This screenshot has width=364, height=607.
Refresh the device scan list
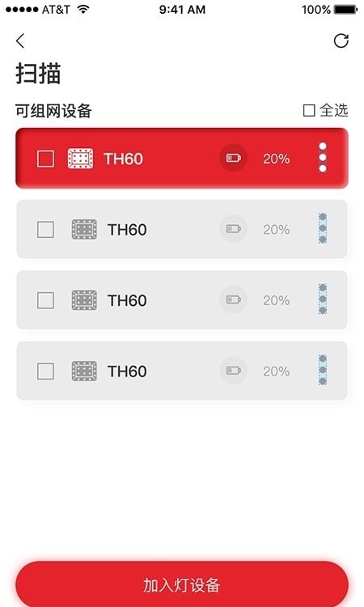(x=341, y=40)
